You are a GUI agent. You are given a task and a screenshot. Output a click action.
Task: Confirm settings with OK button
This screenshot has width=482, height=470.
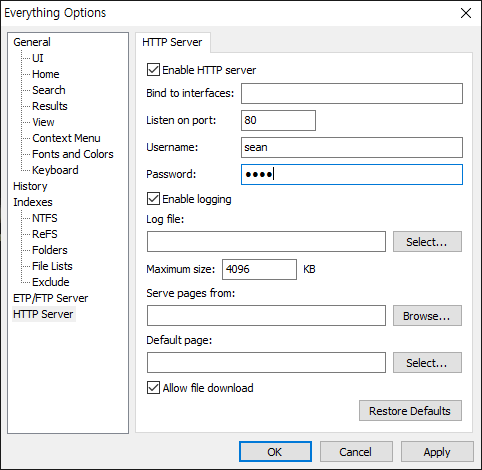click(x=275, y=452)
